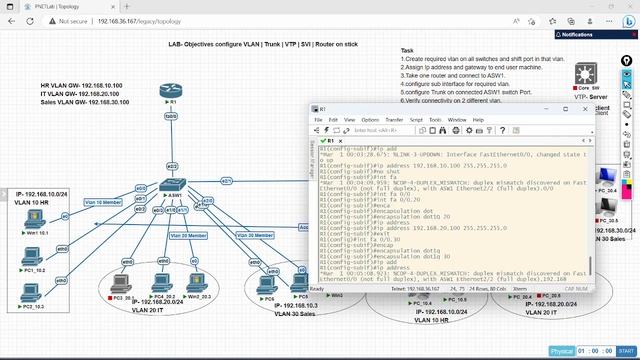The height and width of the screenshot is (360, 640).
Task: Click the tab scroll right arrow
Action: [590, 140]
